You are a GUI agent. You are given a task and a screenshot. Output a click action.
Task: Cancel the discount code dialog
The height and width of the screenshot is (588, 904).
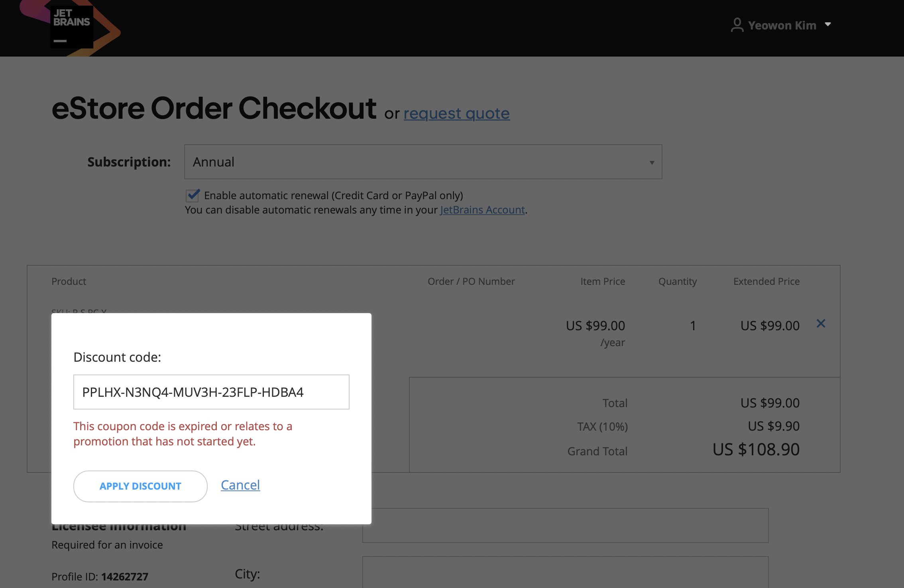(240, 485)
